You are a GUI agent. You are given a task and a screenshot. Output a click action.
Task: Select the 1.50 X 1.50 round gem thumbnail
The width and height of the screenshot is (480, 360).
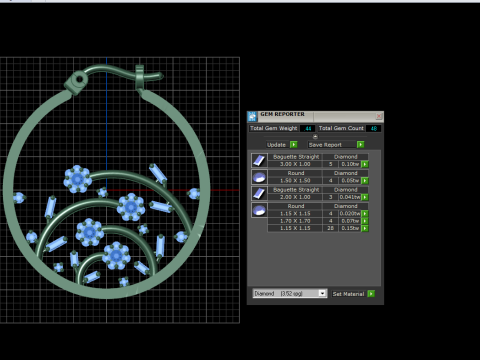[259, 177]
